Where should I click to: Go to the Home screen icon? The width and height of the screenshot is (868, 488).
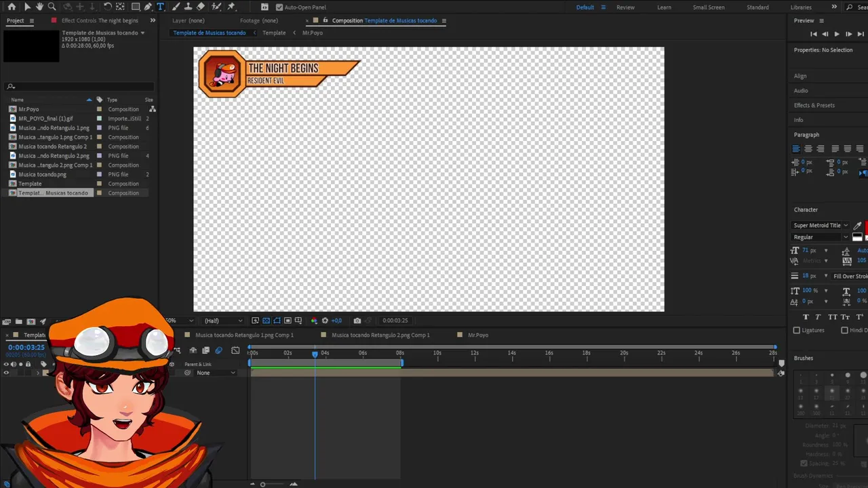(12, 7)
